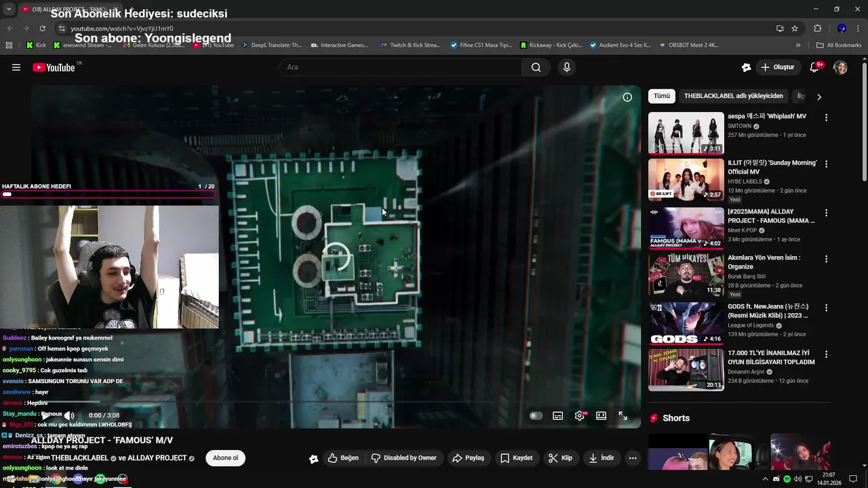Bookmark this page with star icon
The image size is (868, 488).
click(795, 28)
